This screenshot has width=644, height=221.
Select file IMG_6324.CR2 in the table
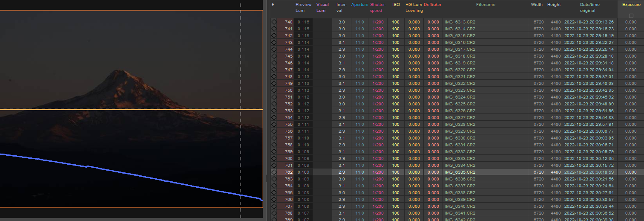(x=460, y=97)
